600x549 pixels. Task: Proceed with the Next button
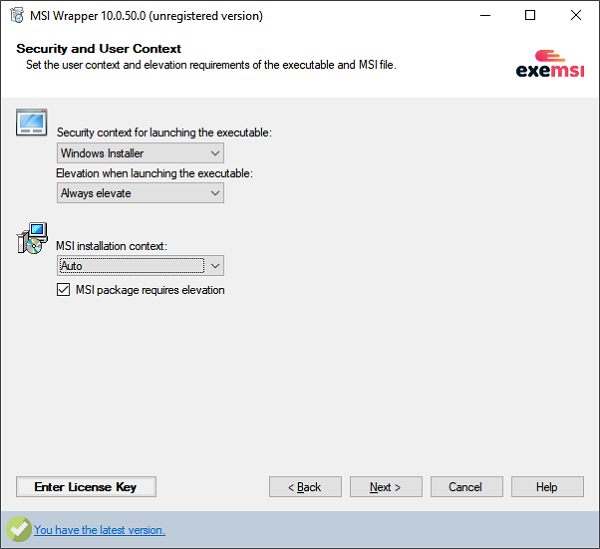(x=386, y=487)
